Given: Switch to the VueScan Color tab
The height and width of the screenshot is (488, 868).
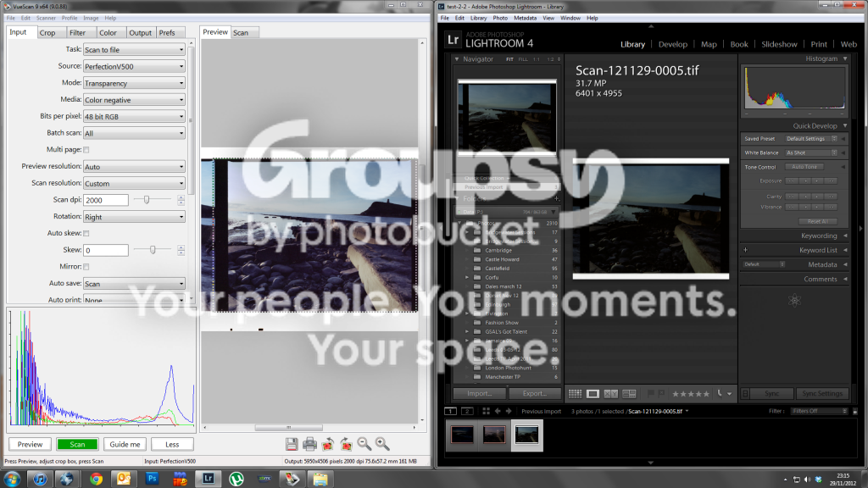Looking at the screenshot, I should coord(108,33).
